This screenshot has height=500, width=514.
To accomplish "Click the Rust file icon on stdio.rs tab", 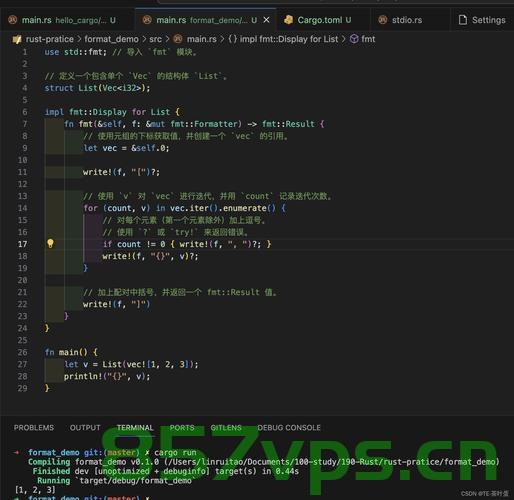I will tap(383, 20).
